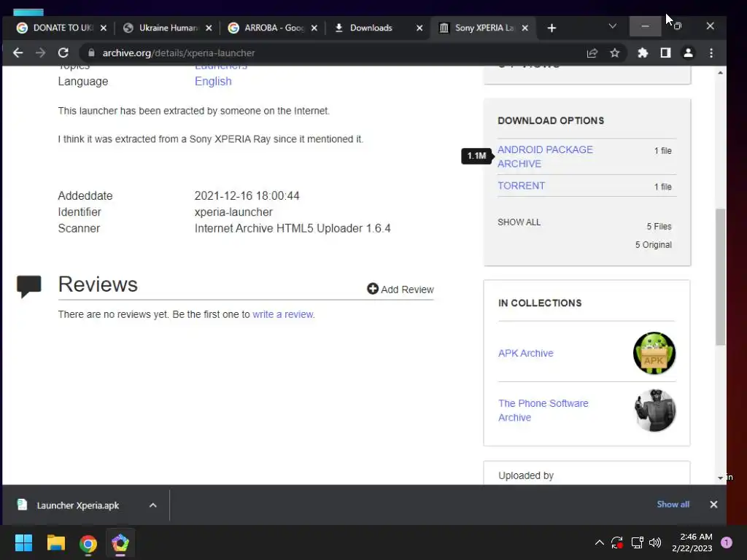Show hidden system tray icons chevron
747x560 pixels.
(x=600, y=542)
